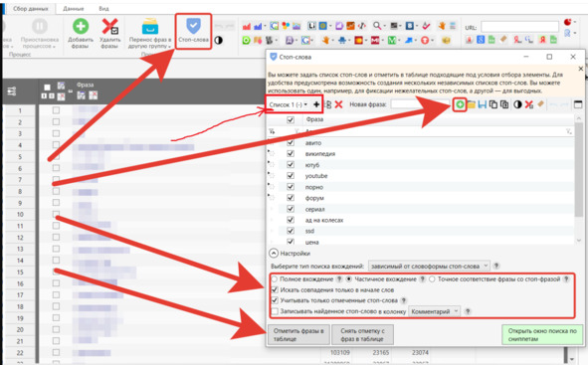Open the Список 1 dropdown
This screenshot has height=365, width=588.
[289, 104]
